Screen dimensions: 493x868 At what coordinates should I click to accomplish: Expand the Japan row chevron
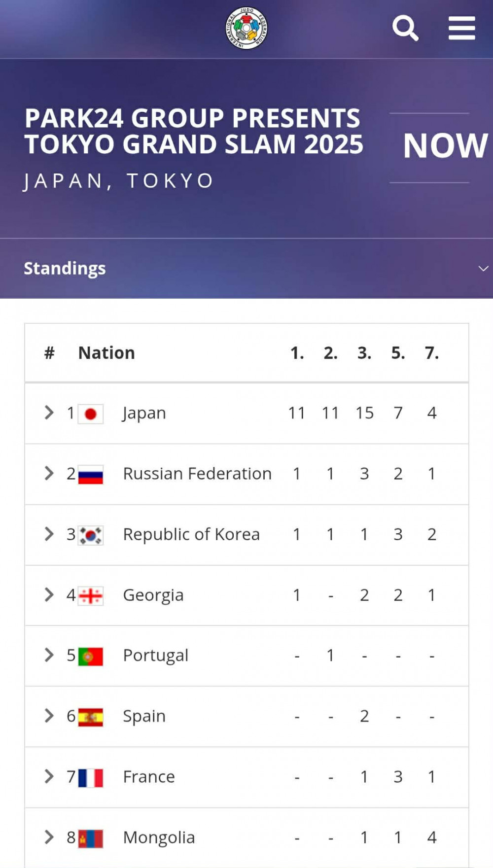(49, 413)
